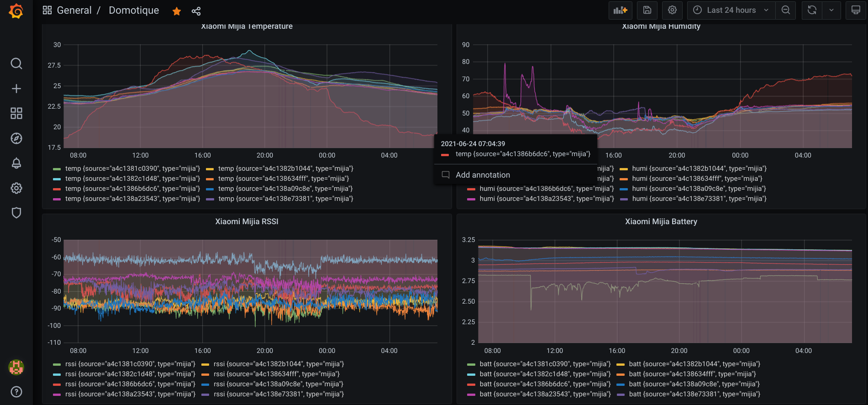
Task: Toggle rssi a4c138a09c8e legend entry
Action: click(279, 384)
